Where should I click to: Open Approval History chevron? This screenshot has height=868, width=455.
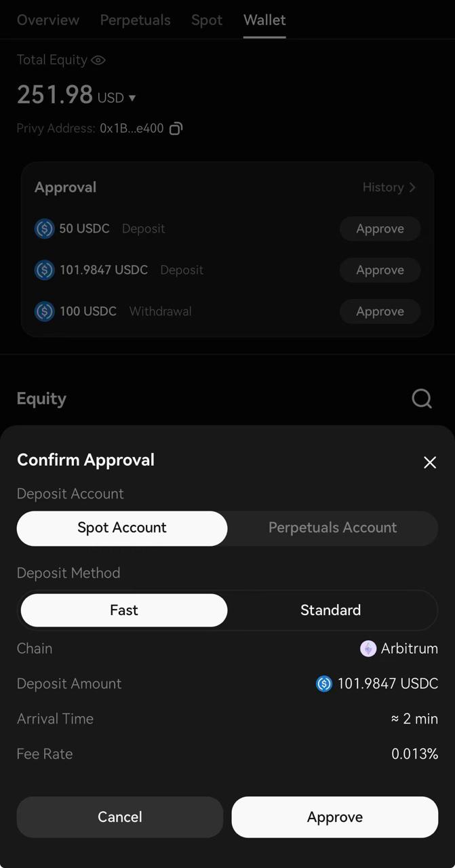[412, 187]
